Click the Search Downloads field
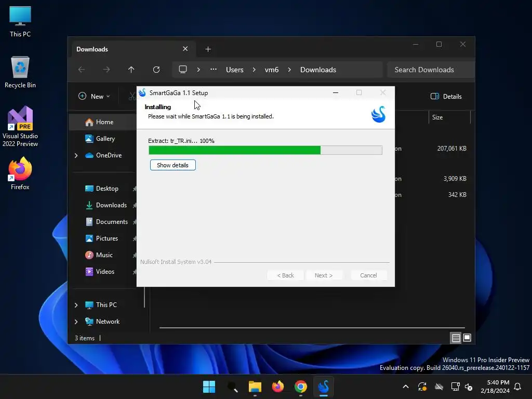The width and height of the screenshot is (532, 399). click(x=431, y=70)
